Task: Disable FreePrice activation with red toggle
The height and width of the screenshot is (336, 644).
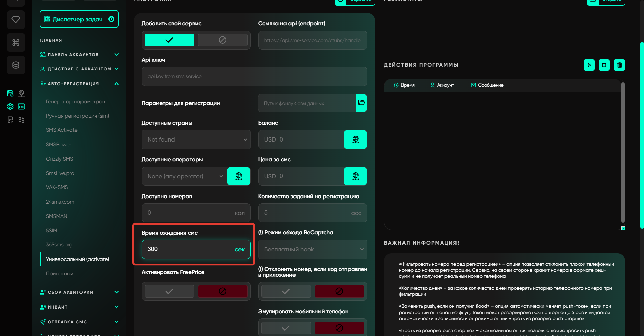Action: coord(222,291)
